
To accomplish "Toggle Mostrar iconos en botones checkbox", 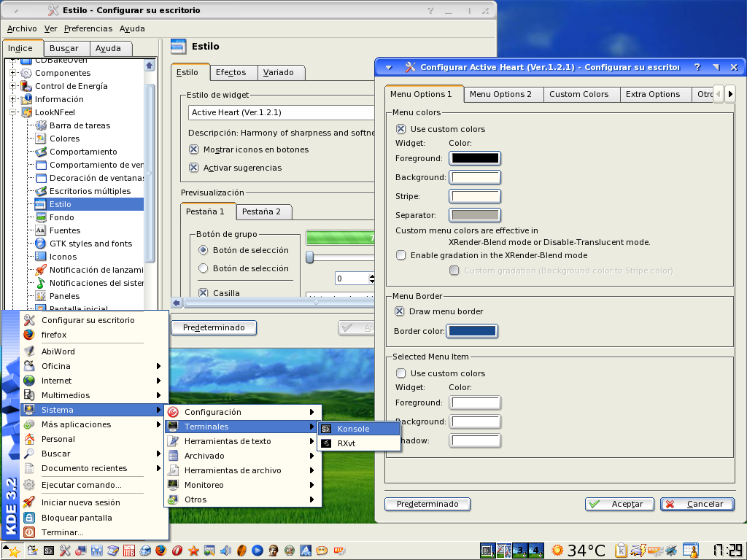I will click(x=193, y=149).
